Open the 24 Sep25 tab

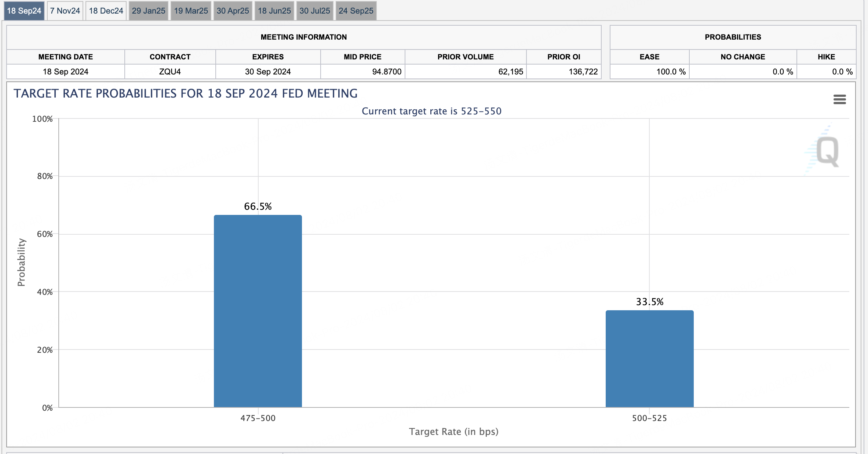[356, 11]
